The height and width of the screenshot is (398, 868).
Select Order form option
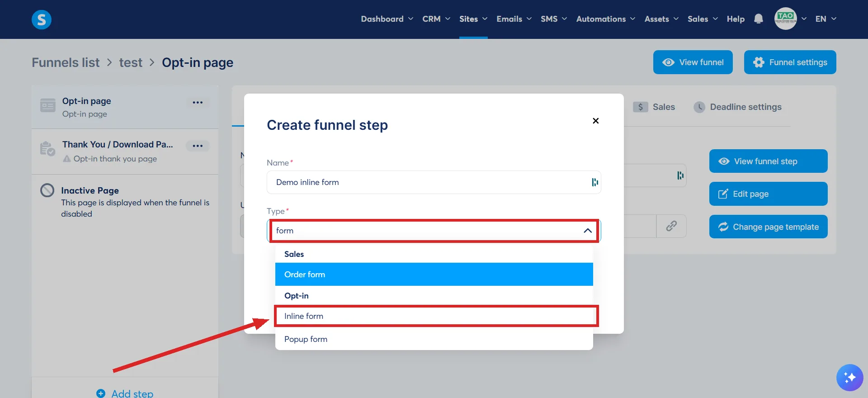tap(434, 275)
